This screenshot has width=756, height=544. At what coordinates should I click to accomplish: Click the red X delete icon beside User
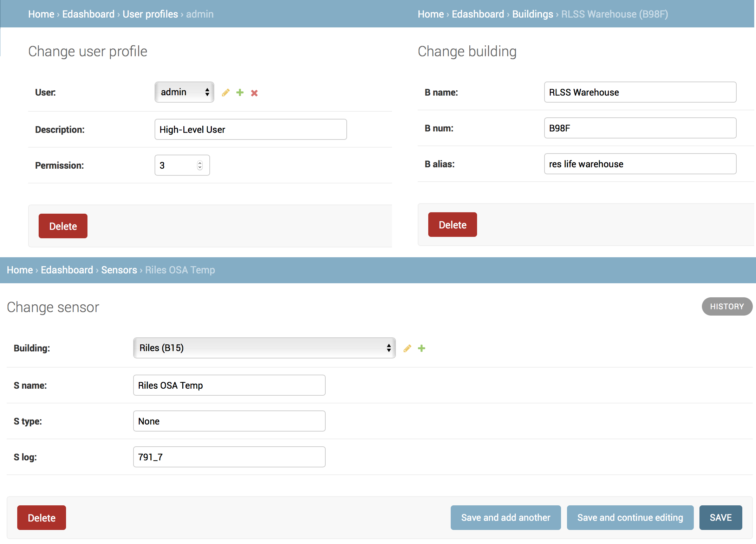point(254,93)
